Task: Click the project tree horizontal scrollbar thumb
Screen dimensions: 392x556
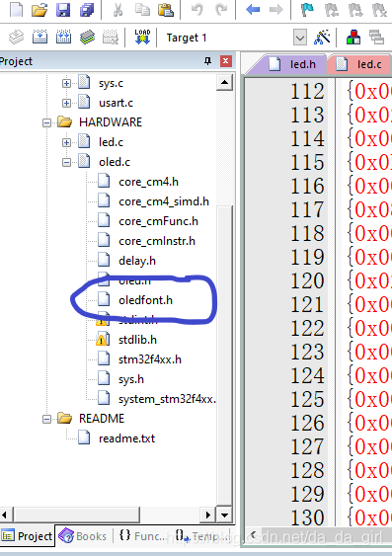Action: click(77, 515)
